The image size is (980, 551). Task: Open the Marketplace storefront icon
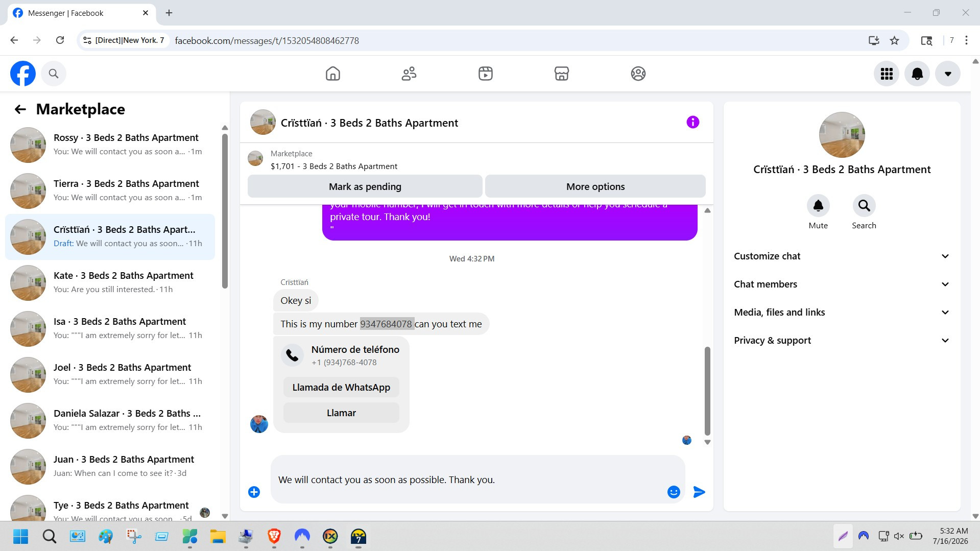click(x=562, y=74)
